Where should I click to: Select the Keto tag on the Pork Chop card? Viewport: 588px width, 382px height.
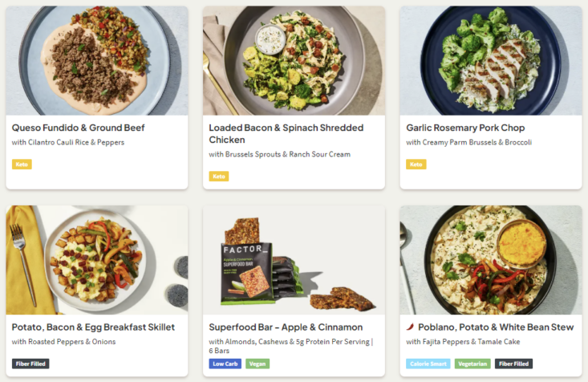point(416,165)
